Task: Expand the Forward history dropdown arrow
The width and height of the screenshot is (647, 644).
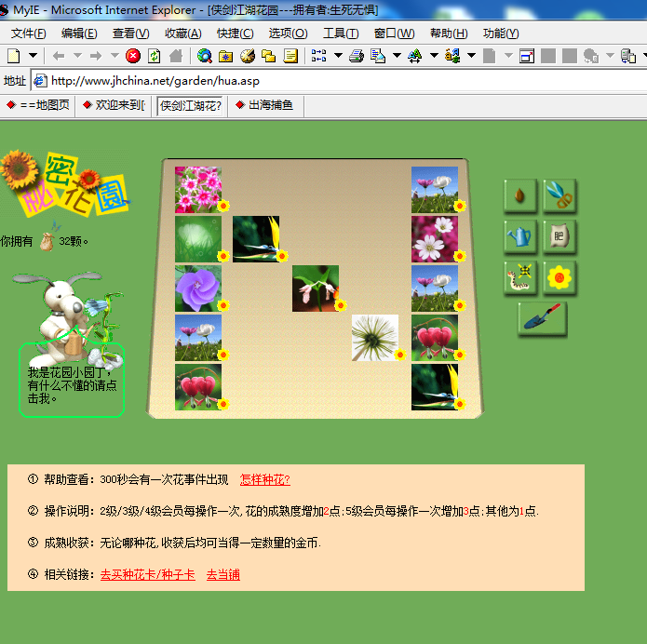Action: pos(115,55)
